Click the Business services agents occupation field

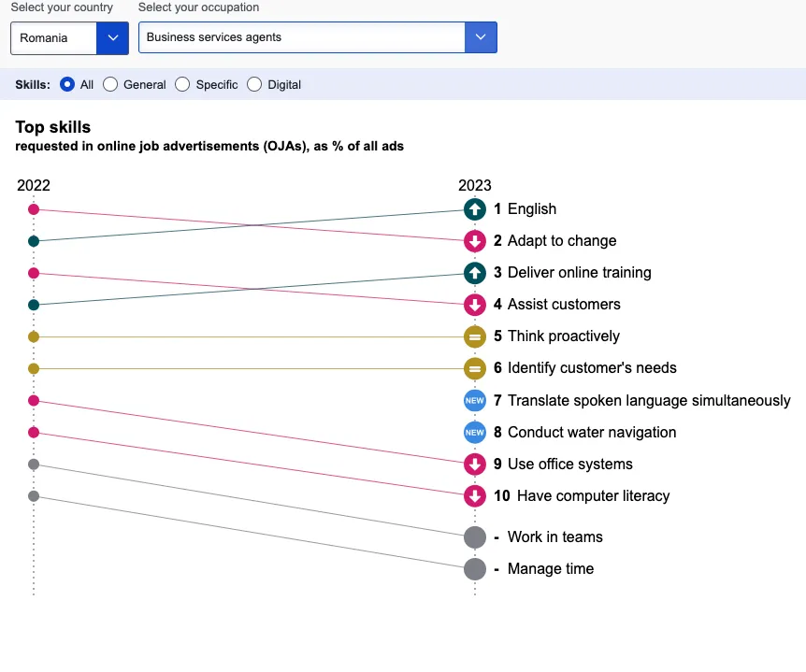point(302,37)
